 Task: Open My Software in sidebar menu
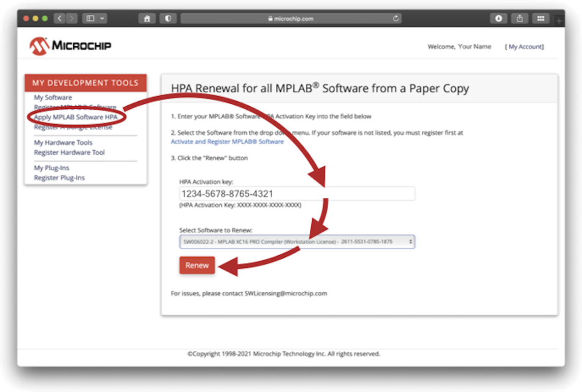(x=53, y=97)
